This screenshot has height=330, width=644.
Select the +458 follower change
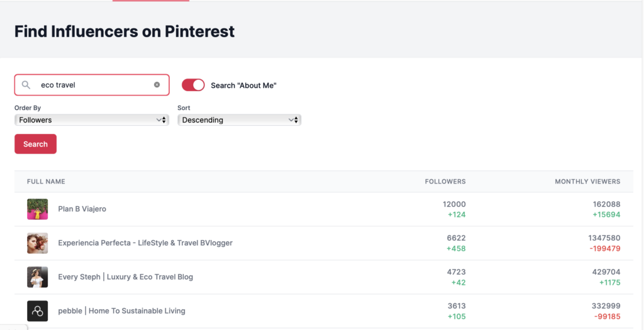[456, 249]
